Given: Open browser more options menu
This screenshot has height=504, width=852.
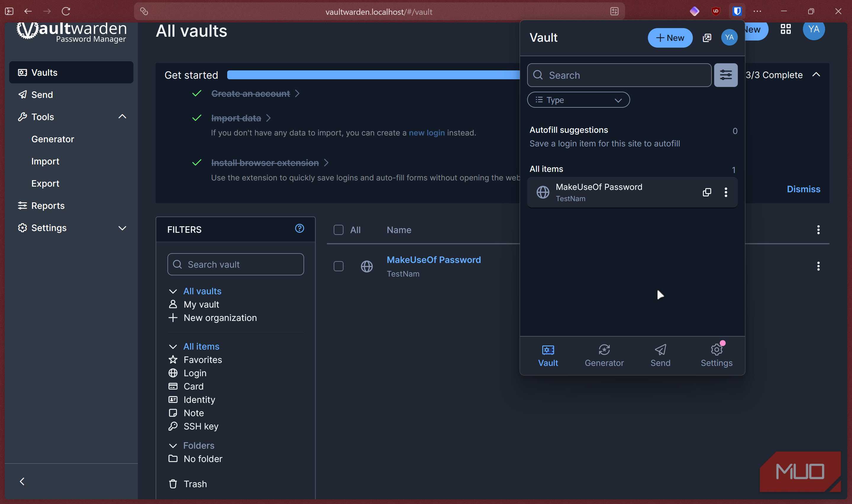Looking at the screenshot, I should 757,11.
